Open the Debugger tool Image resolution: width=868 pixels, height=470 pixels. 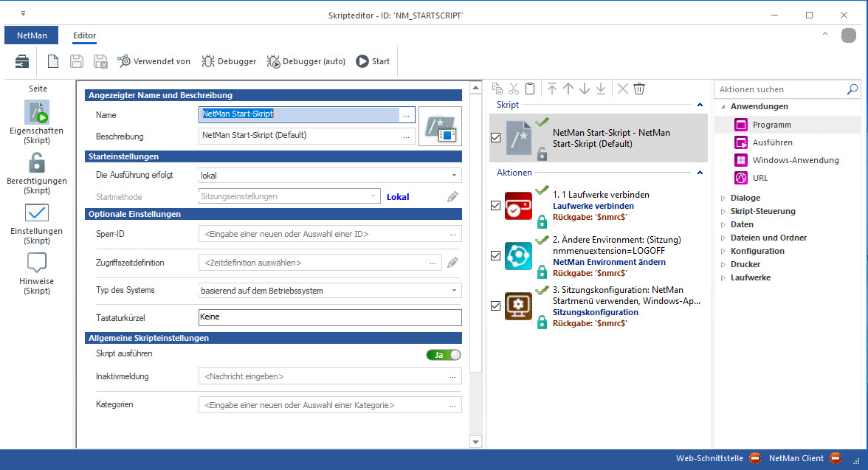[x=229, y=61]
